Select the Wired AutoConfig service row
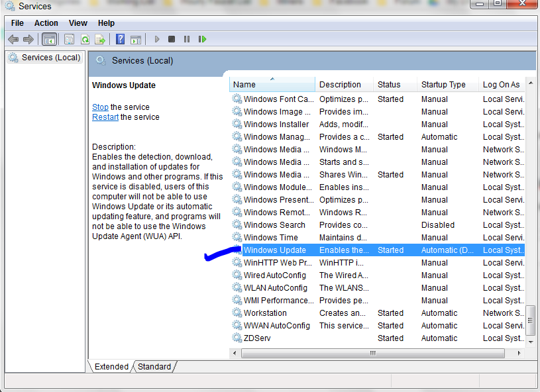This screenshot has width=540, height=392. click(377, 275)
